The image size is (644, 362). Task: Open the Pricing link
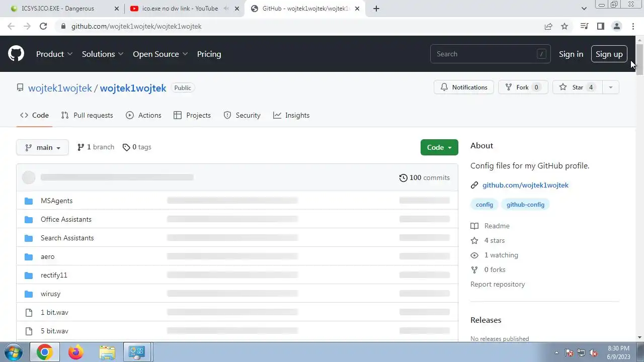(x=209, y=54)
